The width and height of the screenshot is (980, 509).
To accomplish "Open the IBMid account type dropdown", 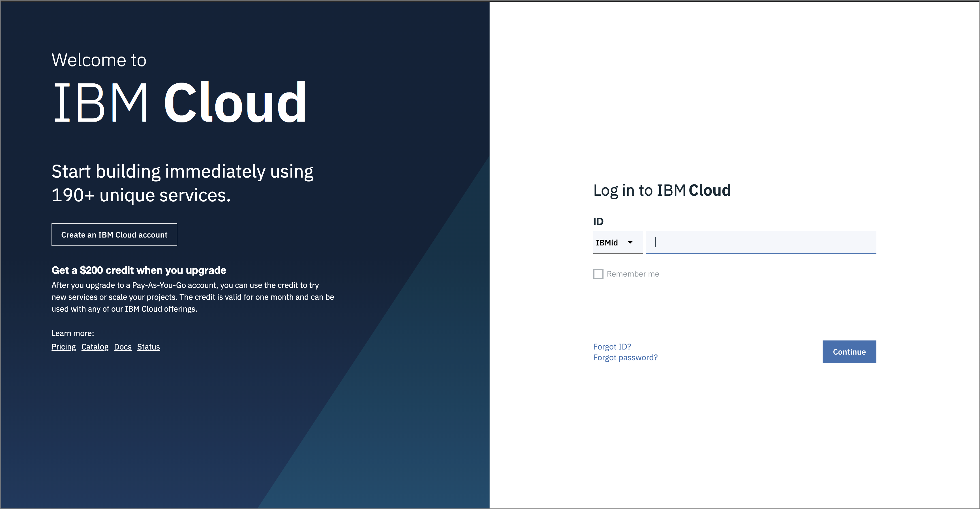I will pyautogui.click(x=617, y=242).
